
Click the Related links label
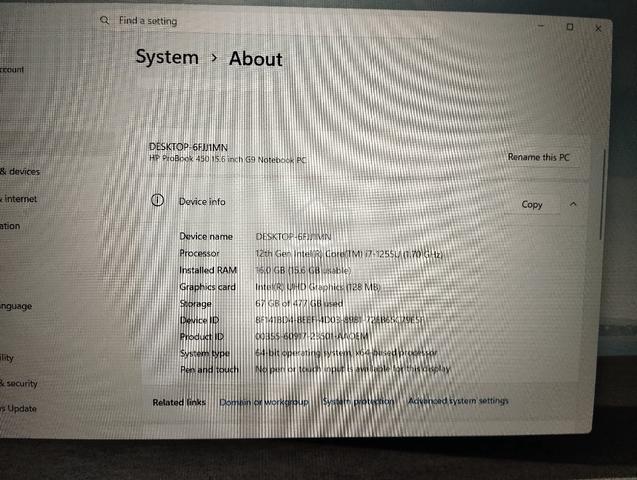pyautogui.click(x=179, y=402)
